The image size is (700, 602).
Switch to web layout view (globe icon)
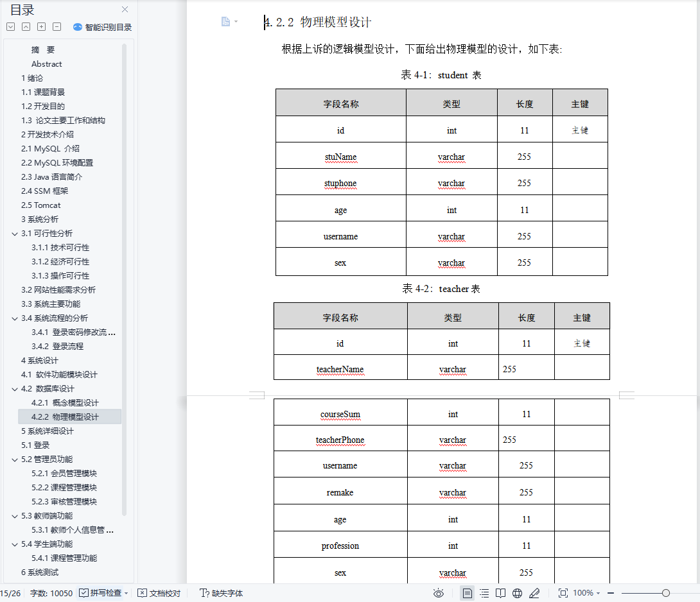click(x=518, y=593)
